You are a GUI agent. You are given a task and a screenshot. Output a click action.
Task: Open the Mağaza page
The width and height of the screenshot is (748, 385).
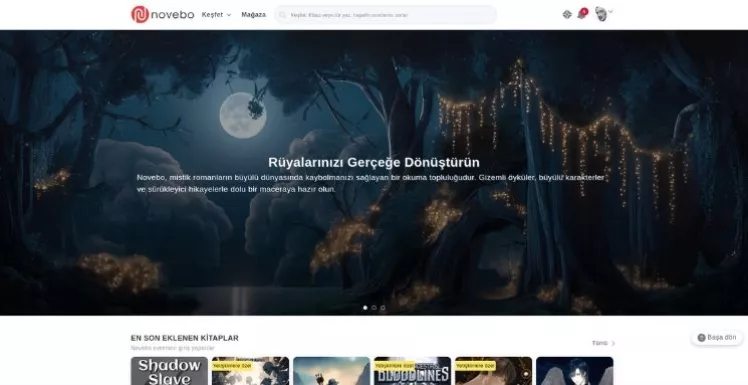253,15
